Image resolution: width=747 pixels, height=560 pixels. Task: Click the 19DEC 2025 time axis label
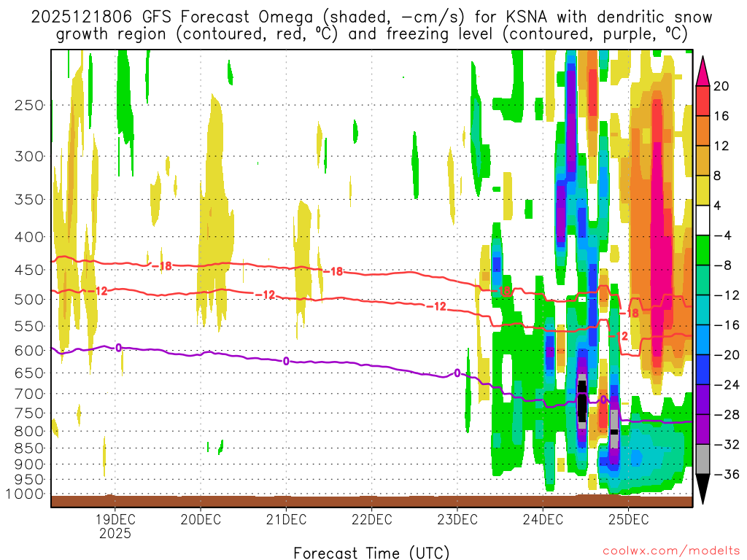tap(115, 526)
